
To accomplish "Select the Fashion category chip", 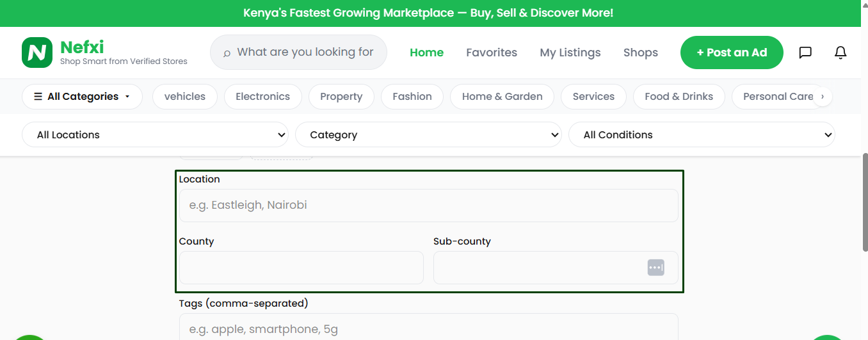I will tap(412, 97).
